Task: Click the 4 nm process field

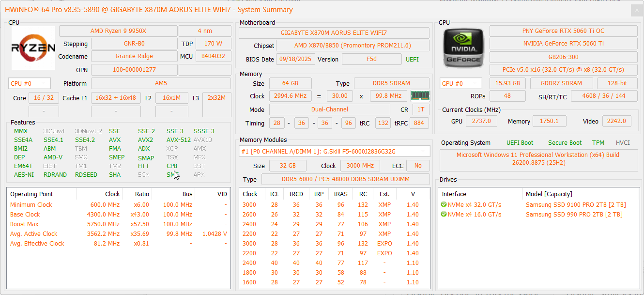Action: (x=205, y=31)
